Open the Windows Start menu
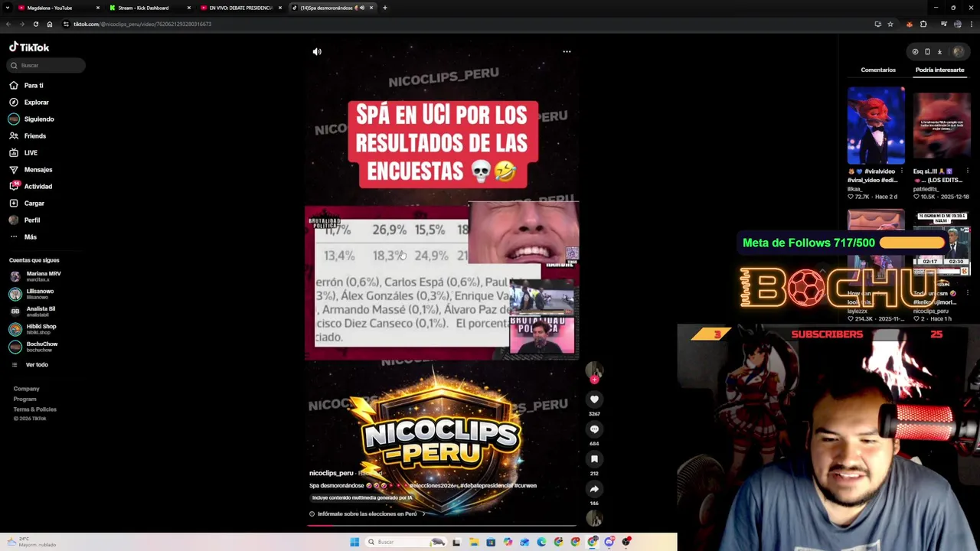Viewport: 980px width, 551px height. click(354, 542)
